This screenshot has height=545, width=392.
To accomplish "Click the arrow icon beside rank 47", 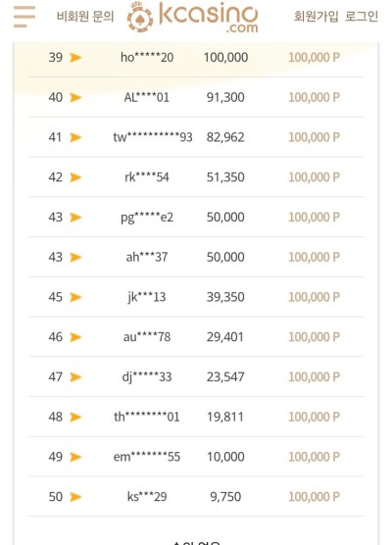I will (x=75, y=377).
